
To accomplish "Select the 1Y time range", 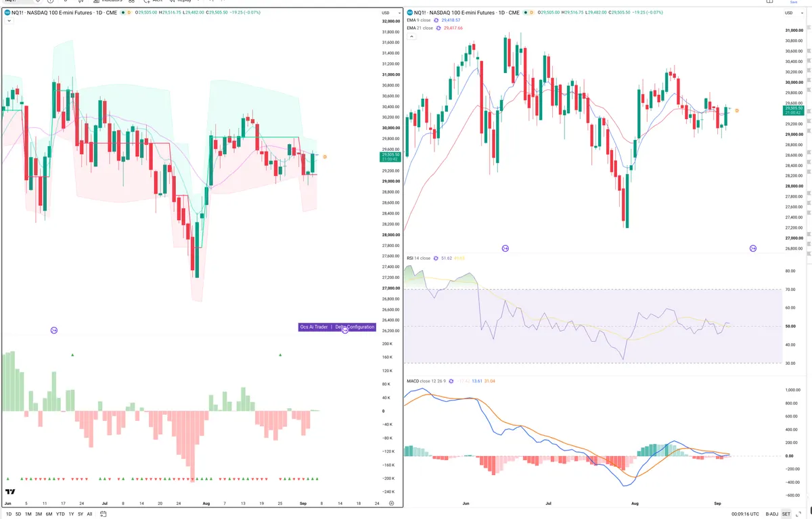I will (x=71, y=514).
